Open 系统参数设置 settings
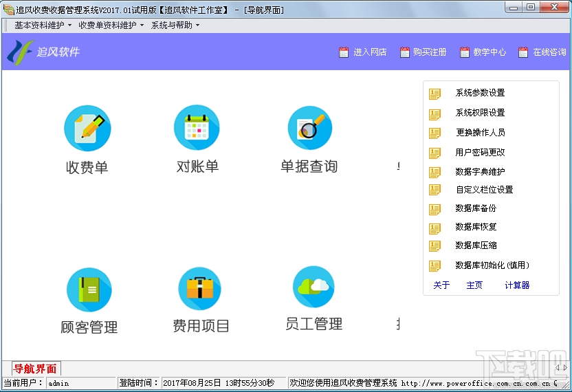572x392 pixels. point(480,93)
